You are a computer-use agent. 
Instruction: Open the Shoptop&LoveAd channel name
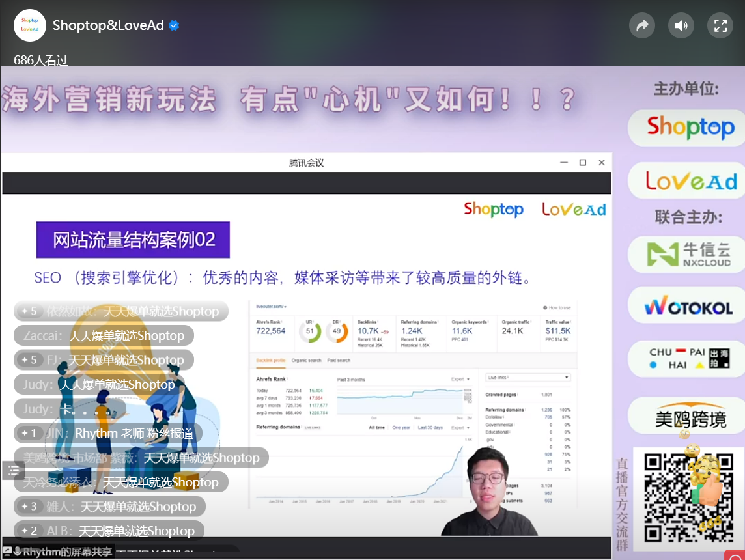108,25
